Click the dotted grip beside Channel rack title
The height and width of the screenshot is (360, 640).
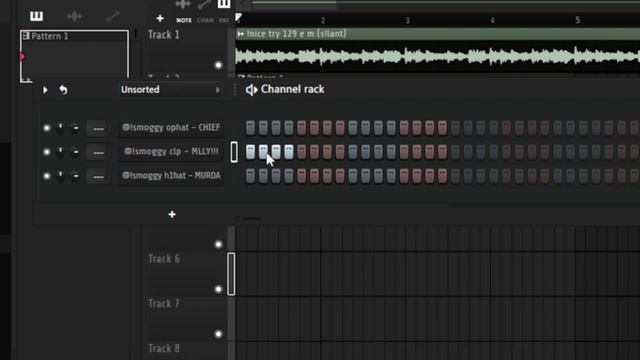[x=235, y=90]
